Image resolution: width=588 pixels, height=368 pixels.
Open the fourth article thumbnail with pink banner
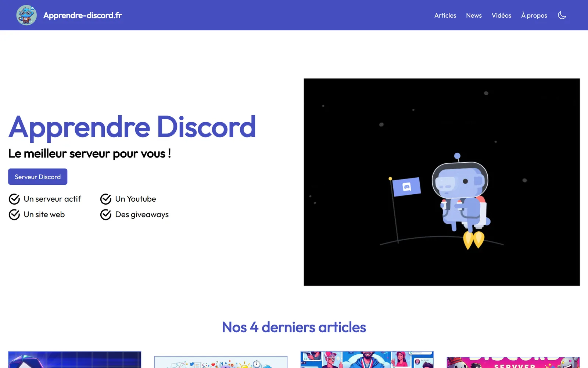(x=513, y=362)
